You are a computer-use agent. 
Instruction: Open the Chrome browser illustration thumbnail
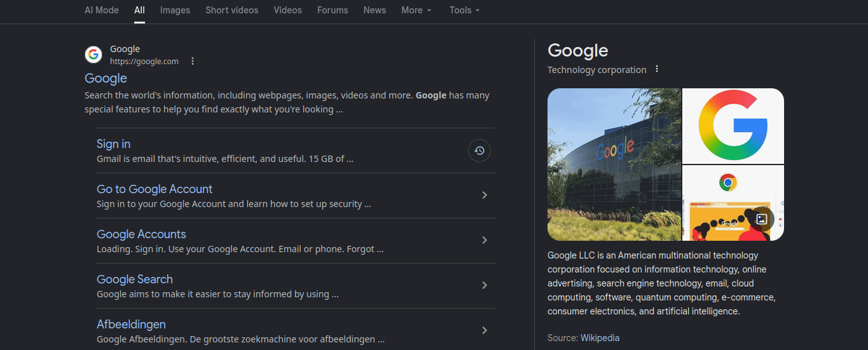pos(733,203)
